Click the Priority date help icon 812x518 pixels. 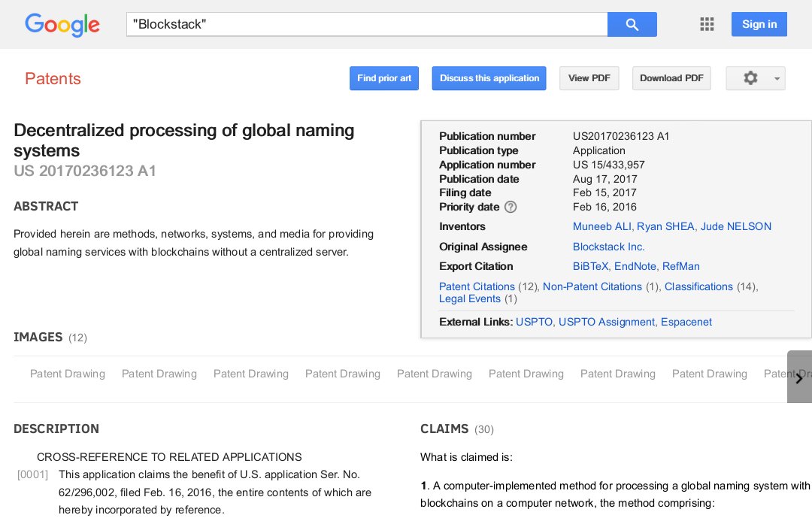511,207
